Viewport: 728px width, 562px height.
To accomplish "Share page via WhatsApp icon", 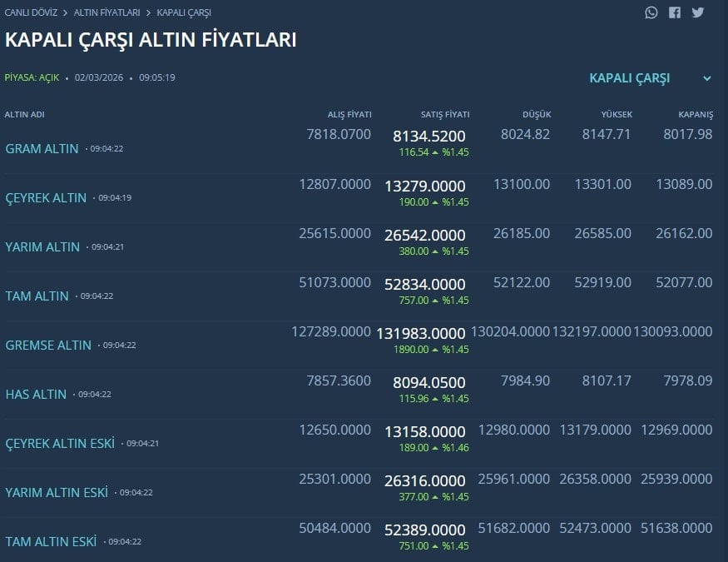I will (x=651, y=12).
